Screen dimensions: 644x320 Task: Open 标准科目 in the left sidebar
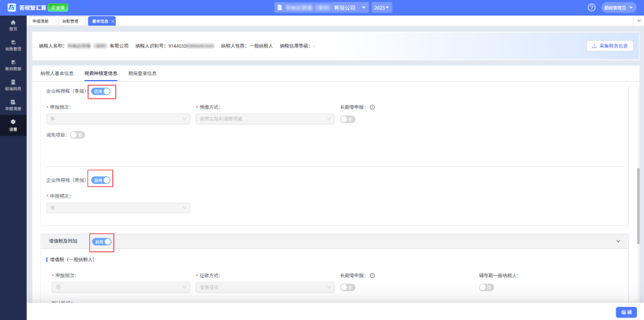point(13,85)
